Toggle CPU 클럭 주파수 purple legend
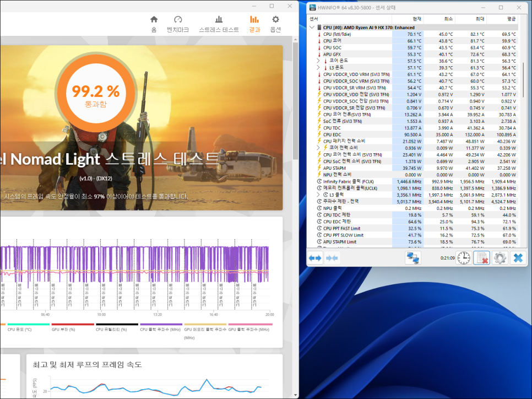Screen dimensions: 532x399 [x=161, y=329]
